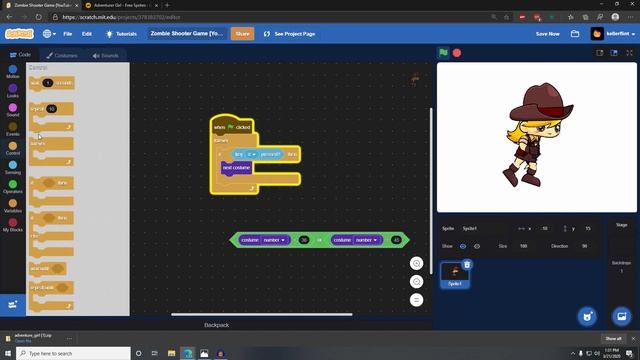The image size is (640, 360).
Task: Click the vertical workspace scrollbar
Action: pyautogui.click(x=430, y=191)
